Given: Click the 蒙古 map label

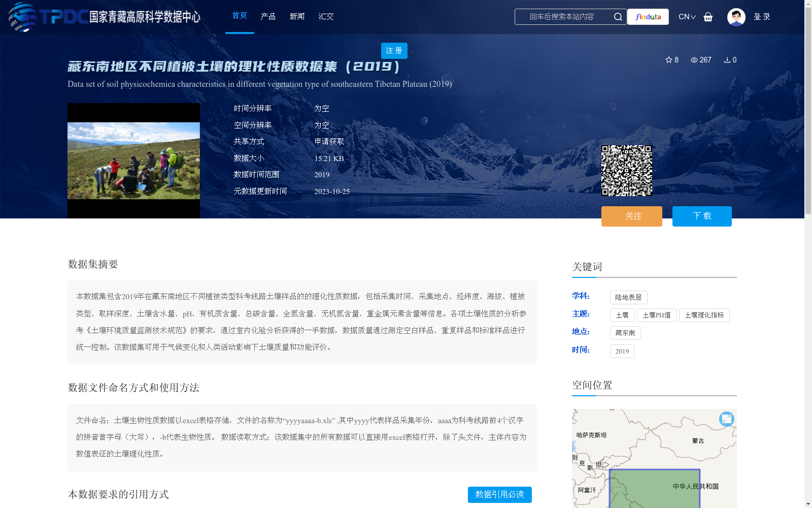Looking at the screenshot, I should tap(698, 441).
